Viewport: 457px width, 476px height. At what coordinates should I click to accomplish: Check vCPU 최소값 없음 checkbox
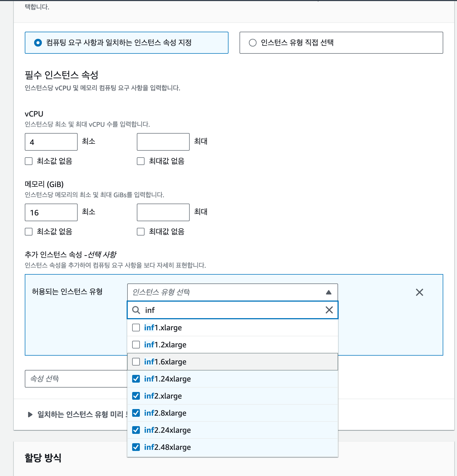coord(29,161)
